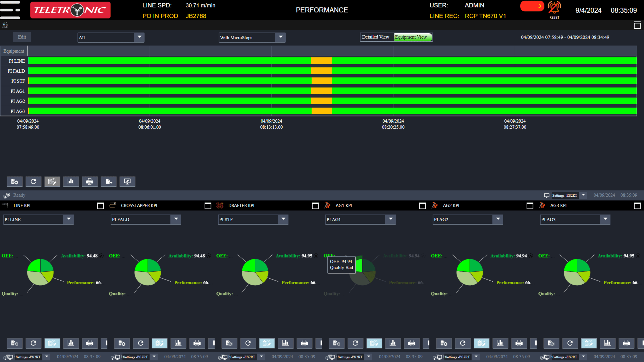Viewport: 644px width, 362px height.
Task: Click the drafter machine icon
Action: pos(220,205)
